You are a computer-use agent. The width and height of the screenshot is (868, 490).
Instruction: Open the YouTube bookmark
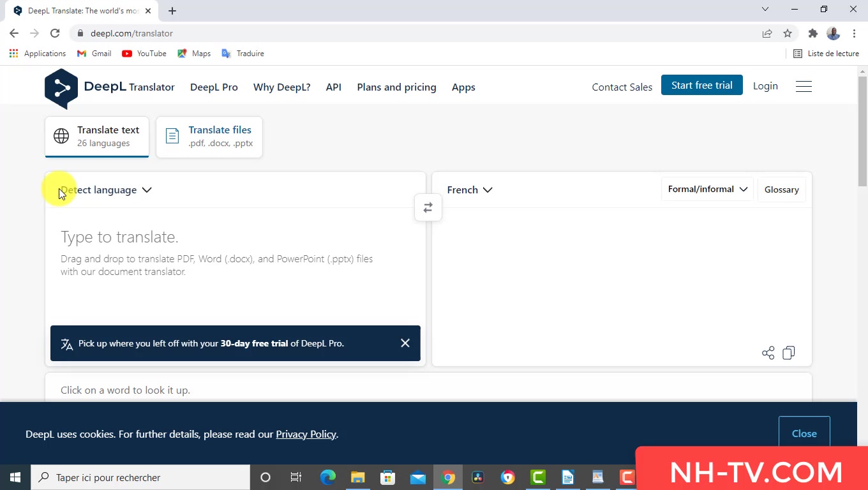coord(144,54)
